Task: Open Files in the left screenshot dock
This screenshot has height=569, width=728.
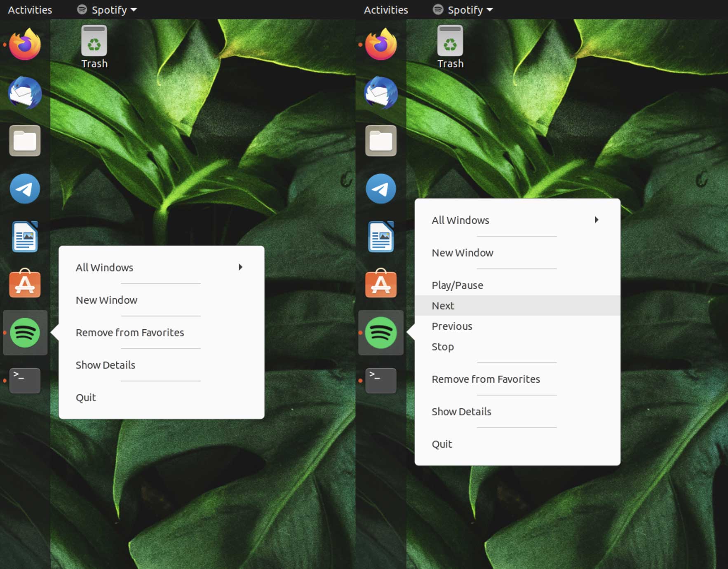Action: pos(25,141)
